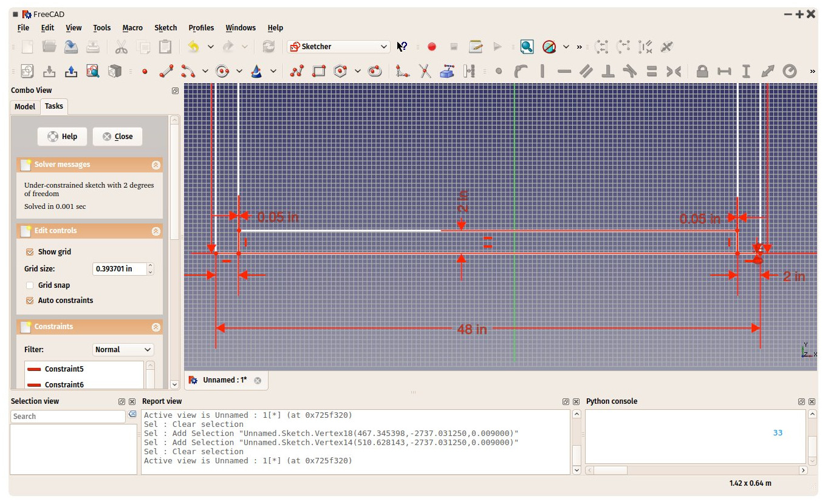The width and height of the screenshot is (828, 504).
Task: Select the Create Fillet tool
Action: pyautogui.click(x=402, y=72)
